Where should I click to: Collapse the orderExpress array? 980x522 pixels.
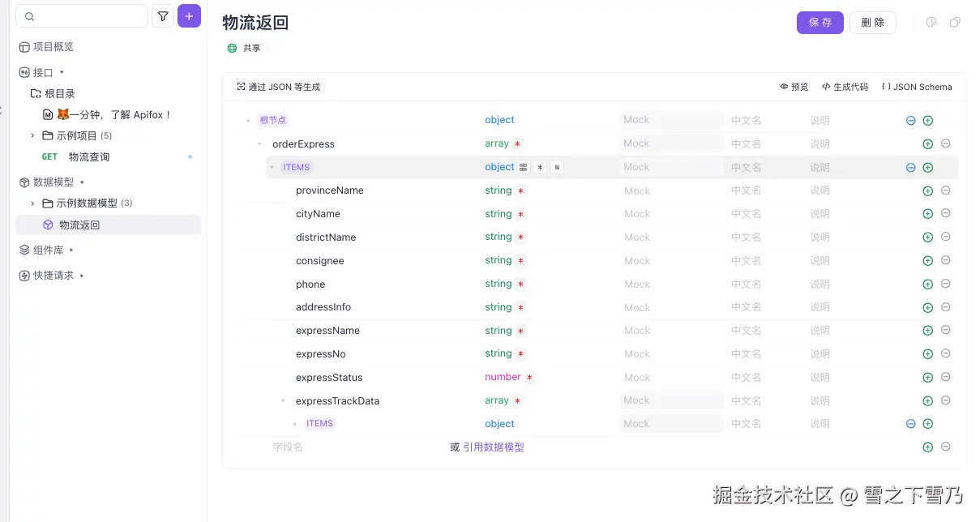tap(259, 143)
